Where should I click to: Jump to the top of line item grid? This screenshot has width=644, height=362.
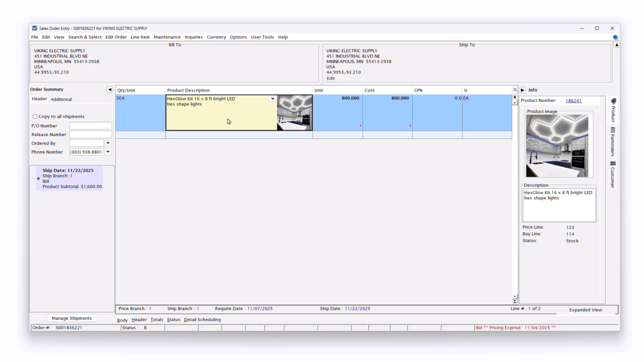coord(515,97)
